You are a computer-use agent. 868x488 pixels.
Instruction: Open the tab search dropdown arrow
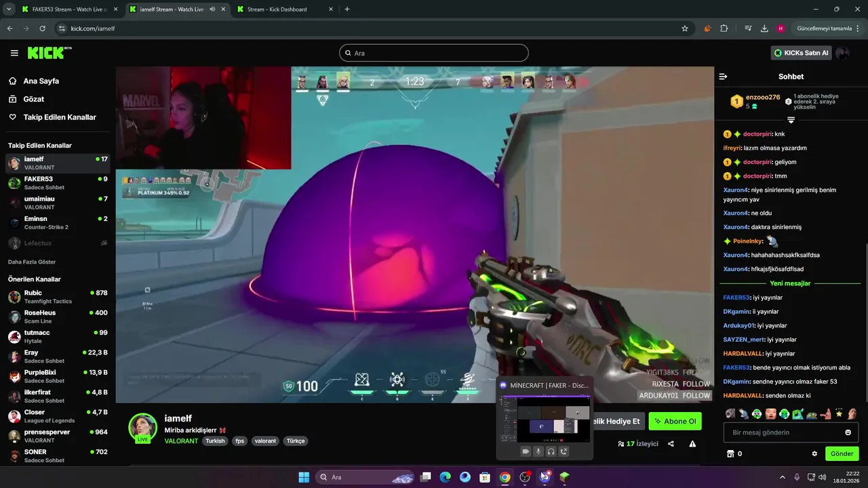click(8, 9)
